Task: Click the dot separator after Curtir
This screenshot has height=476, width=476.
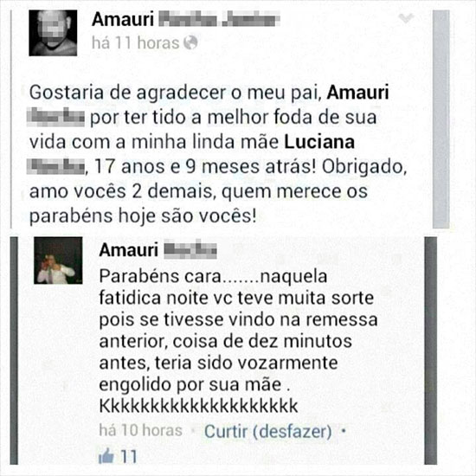Action: pos(344,431)
